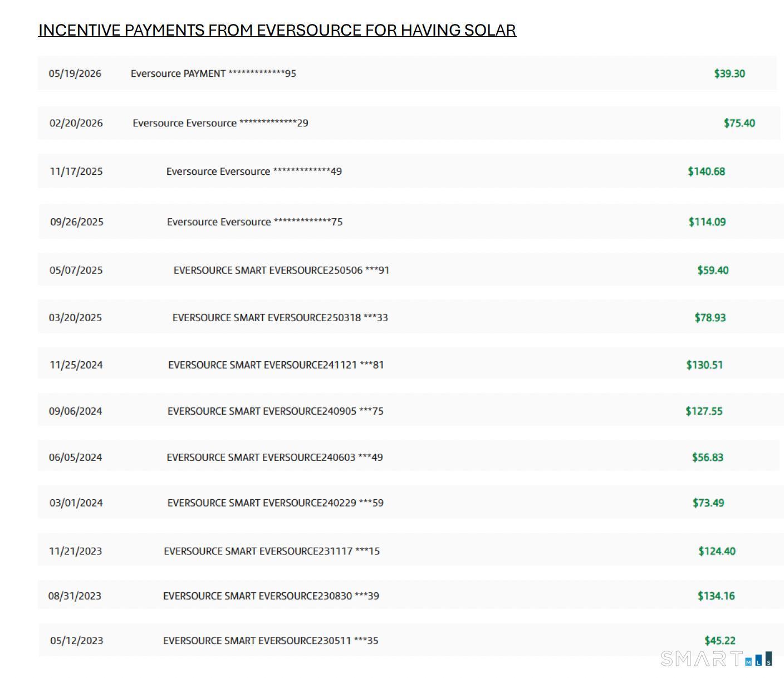Screen dimensions: 784x678
Task: Click the 'Incentive Payments from Eversource for Having Solar' heading
Action: [277, 30]
